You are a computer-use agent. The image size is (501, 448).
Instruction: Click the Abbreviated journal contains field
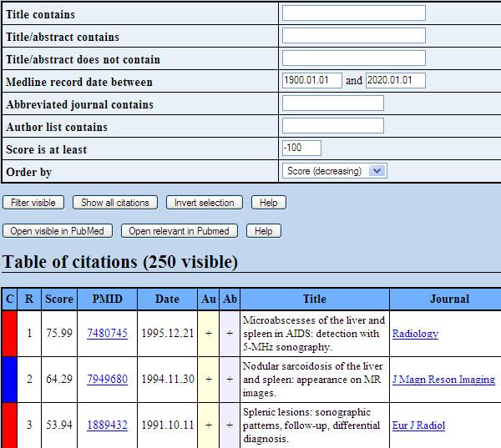[x=332, y=103]
